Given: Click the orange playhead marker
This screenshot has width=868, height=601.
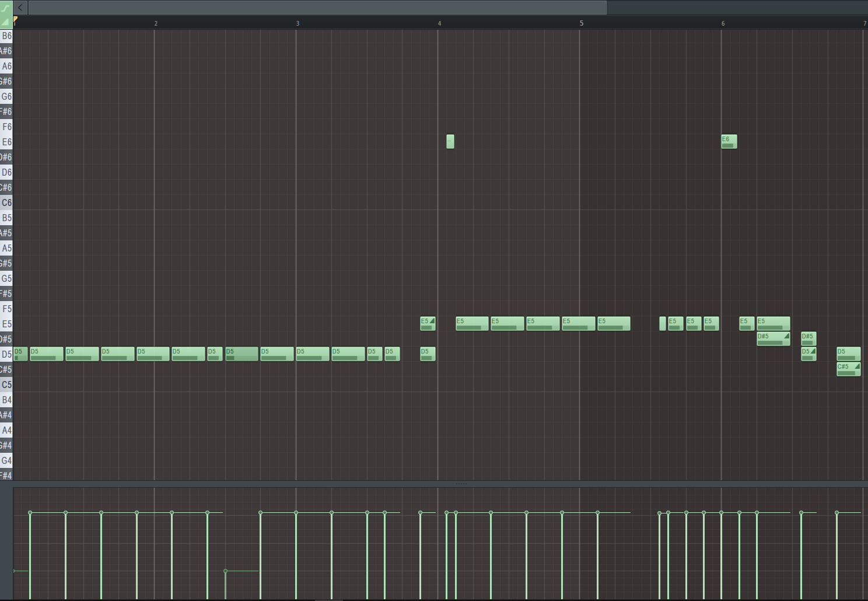Looking at the screenshot, I should [x=15, y=20].
